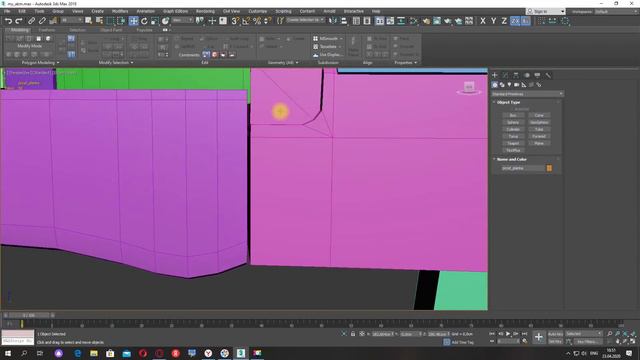
Task: Click the Box primitive button
Action: 513,116
